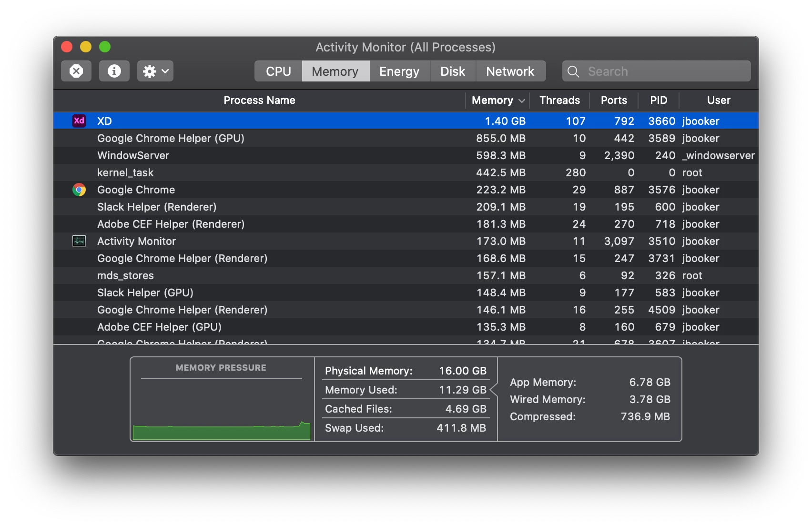Click the 598.3 MB memory value
The width and height of the screenshot is (812, 526).
(x=501, y=155)
